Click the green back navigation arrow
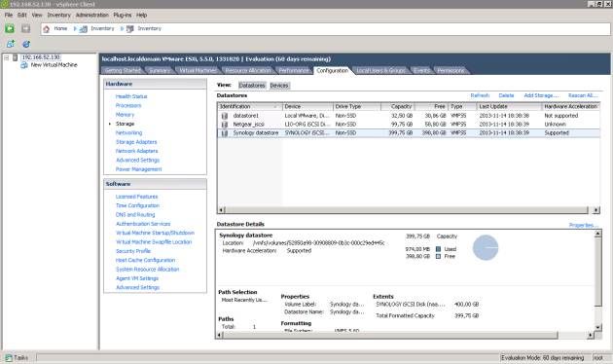The image size is (613, 364). coord(10,28)
